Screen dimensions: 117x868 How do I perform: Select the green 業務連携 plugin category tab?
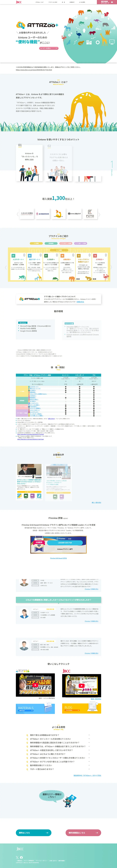pyautogui.click(x=51, y=243)
